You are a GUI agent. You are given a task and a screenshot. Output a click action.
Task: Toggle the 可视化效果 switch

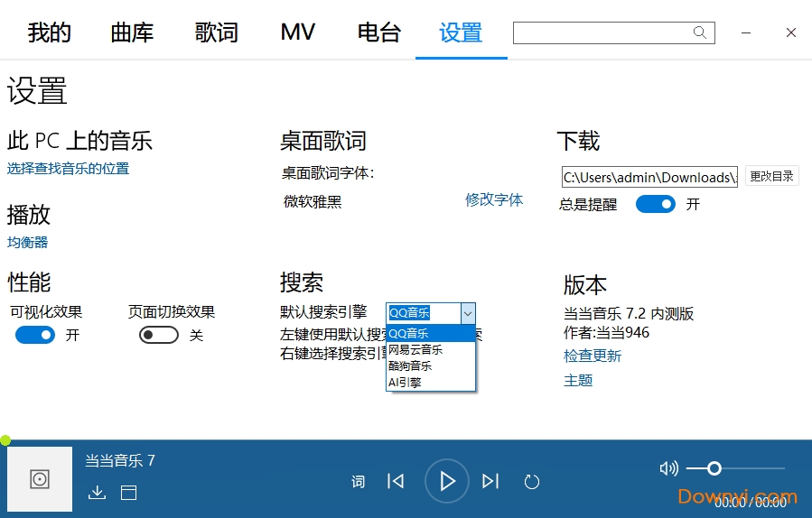[35, 335]
